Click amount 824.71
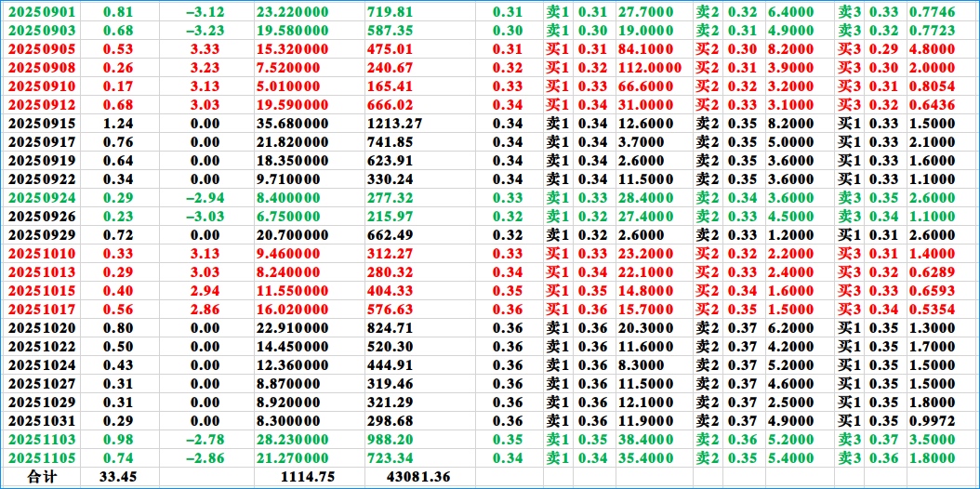 [390, 328]
